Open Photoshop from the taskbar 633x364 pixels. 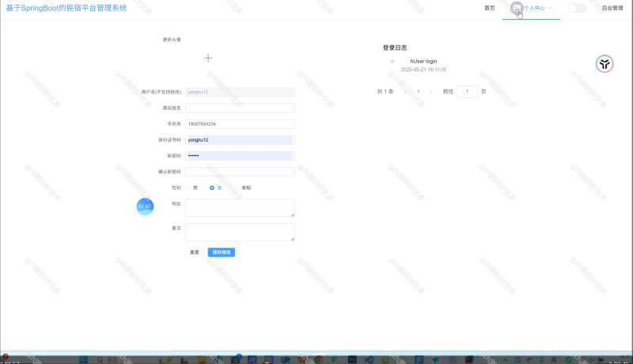click(352, 359)
